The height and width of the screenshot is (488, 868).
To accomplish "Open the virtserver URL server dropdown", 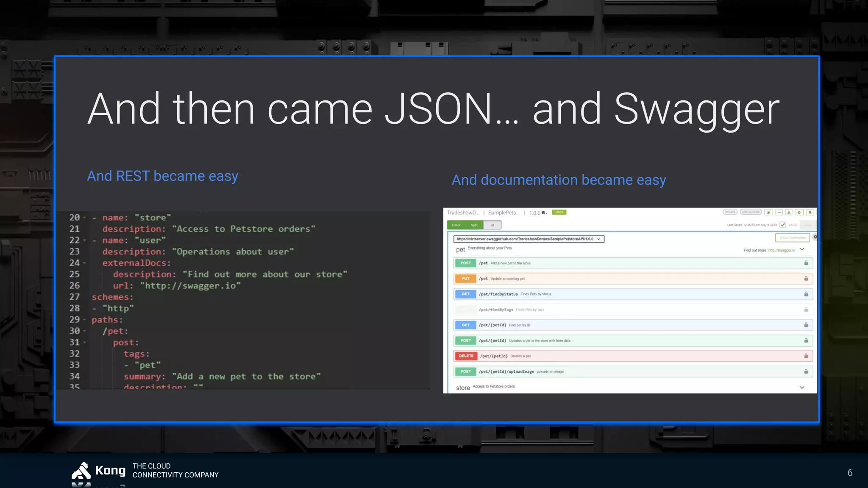I will (x=529, y=239).
